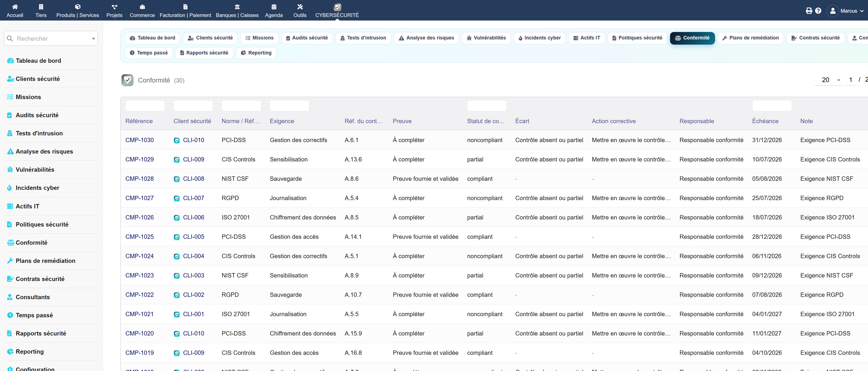Open the Facturation | Paiement invoice icon

[x=185, y=7]
